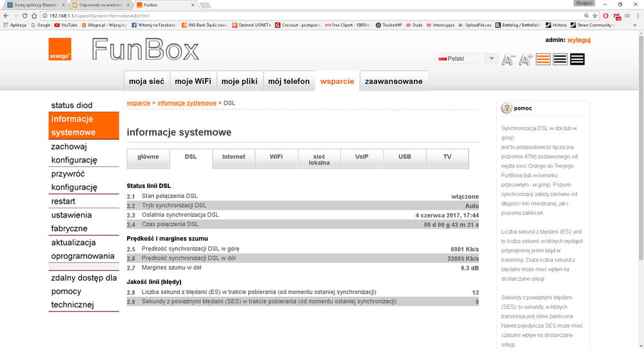644x349 pixels.
Task: Log out via the wyloguj link
Action: click(x=579, y=40)
